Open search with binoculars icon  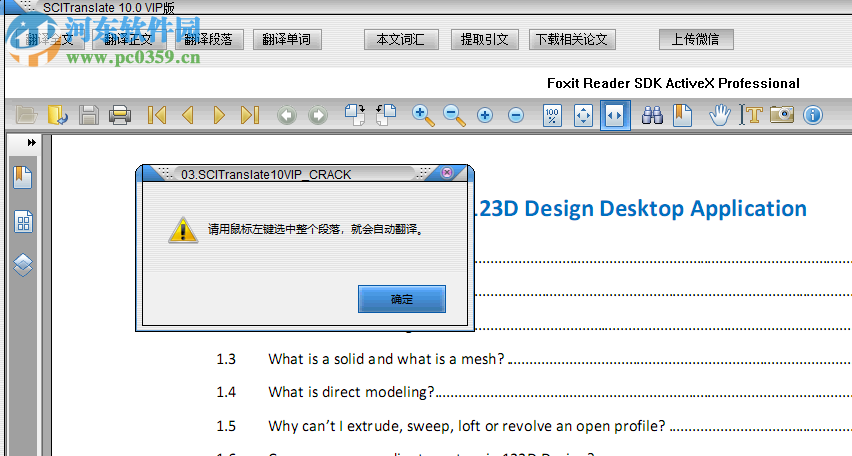pyautogui.click(x=652, y=115)
